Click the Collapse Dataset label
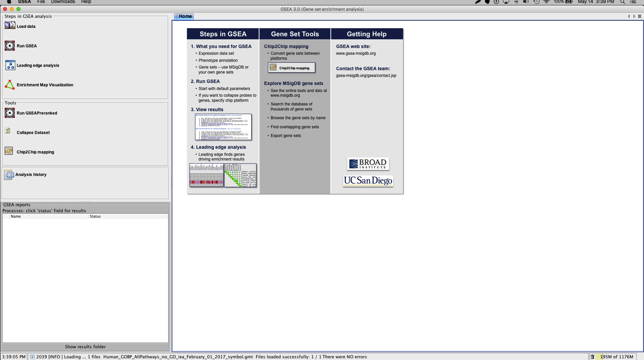The height and width of the screenshot is (360, 644). [33, 133]
